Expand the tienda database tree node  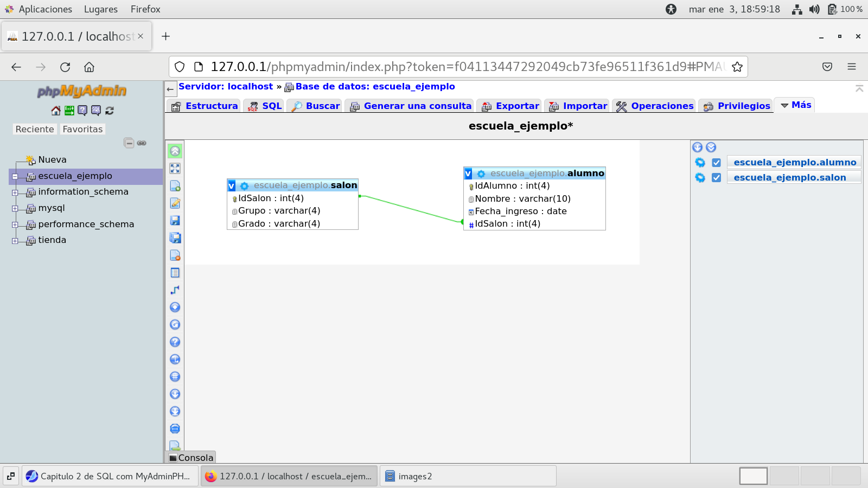15,241
